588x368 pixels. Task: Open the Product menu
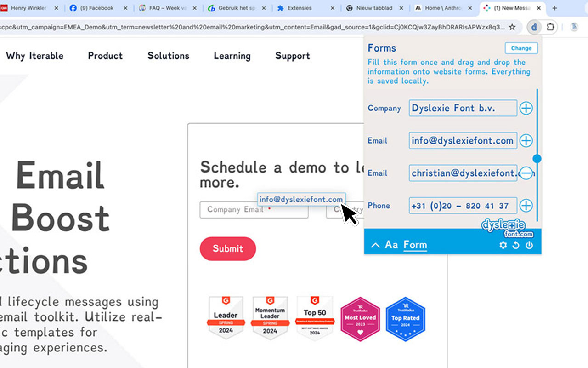click(105, 56)
